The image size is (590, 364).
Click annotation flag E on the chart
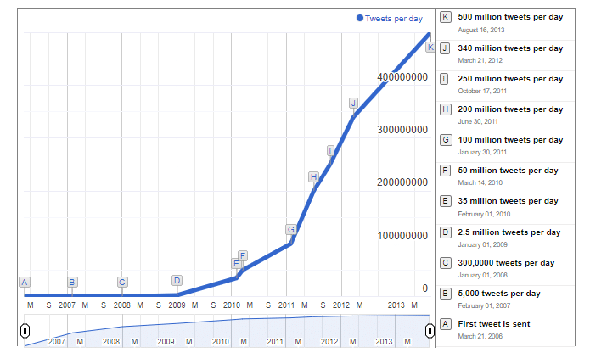pos(236,264)
